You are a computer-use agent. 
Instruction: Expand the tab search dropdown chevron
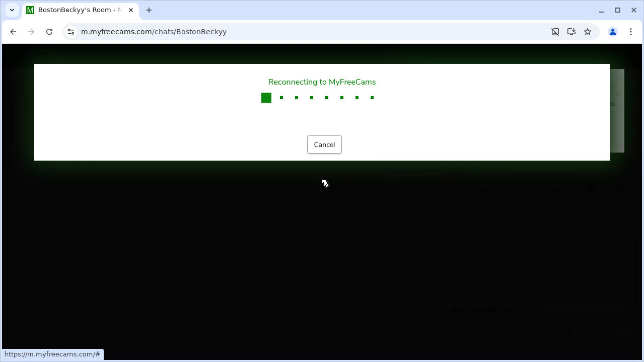[12, 10]
